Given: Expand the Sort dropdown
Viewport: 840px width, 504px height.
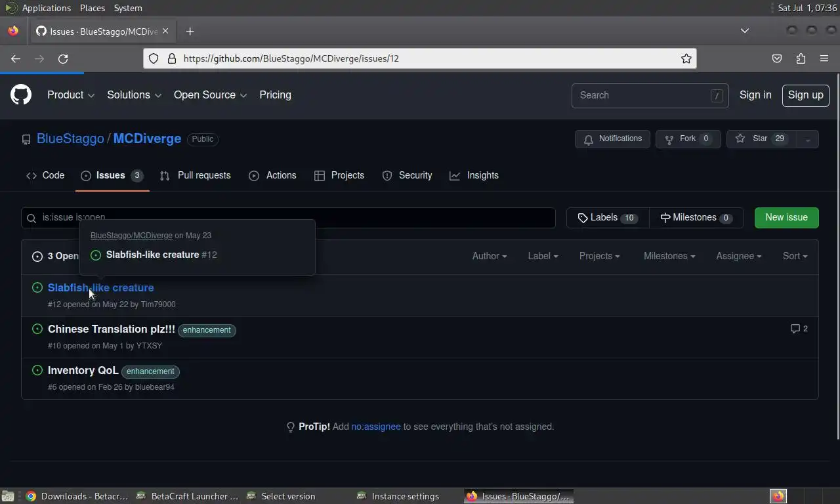Looking at the screenshot, I should coord(795,256).
